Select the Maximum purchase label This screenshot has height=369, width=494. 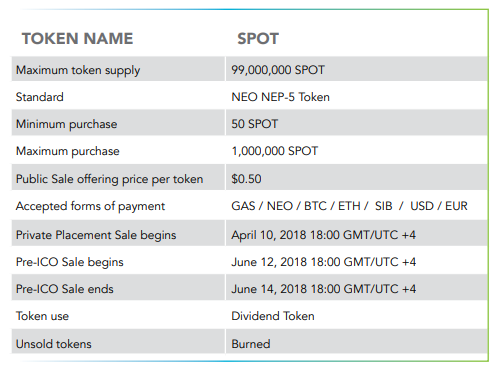(x=68, y=151)
